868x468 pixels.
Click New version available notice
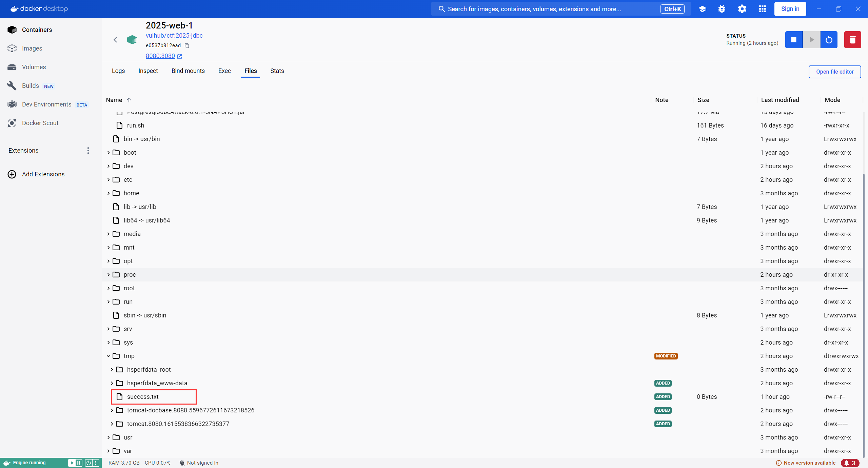[x=806, y=463]
